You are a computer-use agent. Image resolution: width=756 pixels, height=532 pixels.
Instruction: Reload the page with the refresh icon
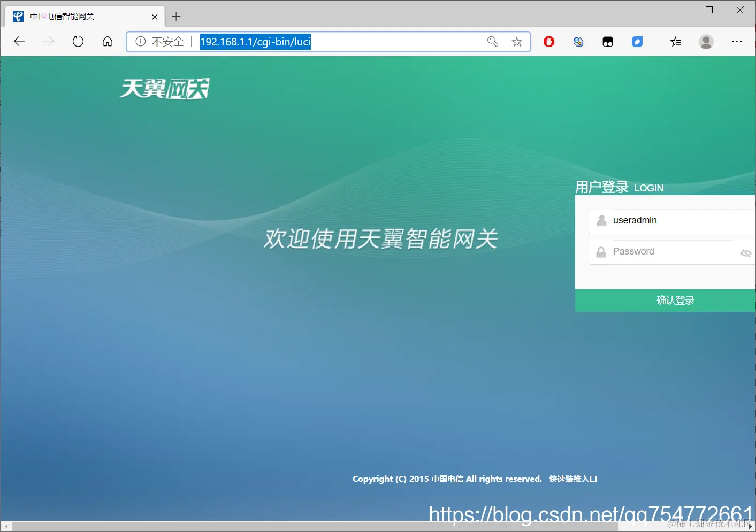pyautogui.click(x=78, y=41)
